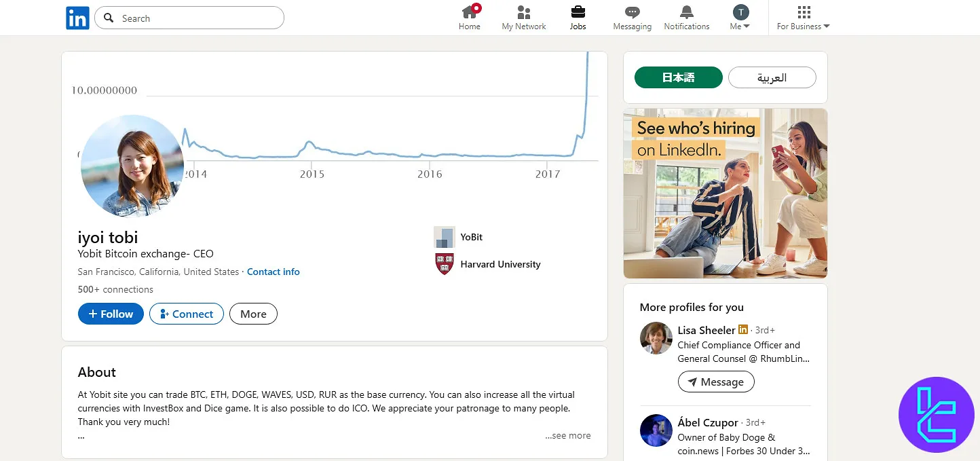This screenshot has width=980, height=461.
Task: Switch profile language to Japanese
Action: point(679,77)
